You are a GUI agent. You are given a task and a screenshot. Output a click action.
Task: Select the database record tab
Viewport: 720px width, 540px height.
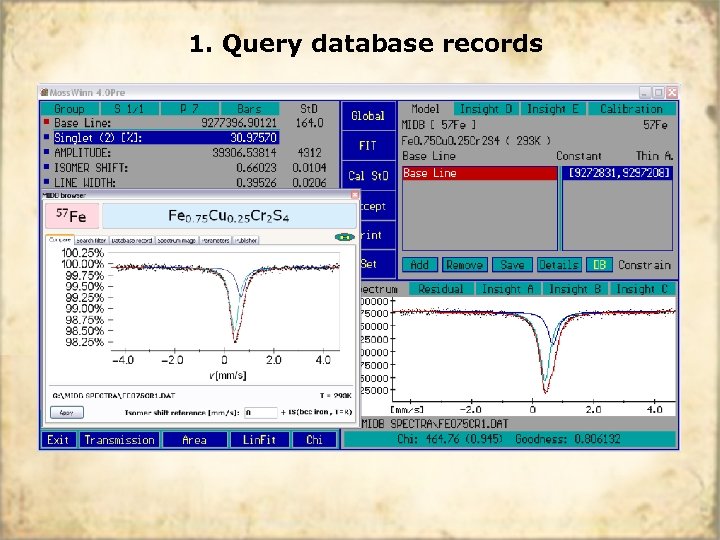[132, 240]
